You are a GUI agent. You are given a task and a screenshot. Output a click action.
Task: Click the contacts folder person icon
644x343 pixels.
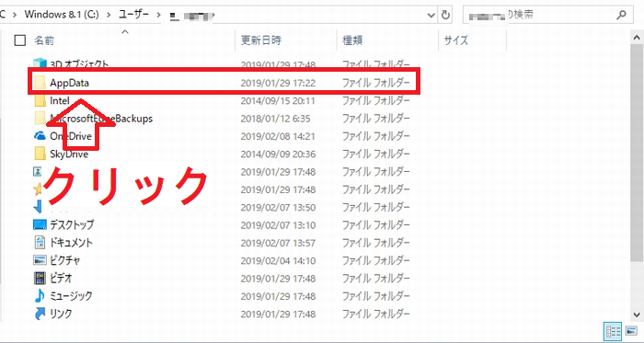38,171
